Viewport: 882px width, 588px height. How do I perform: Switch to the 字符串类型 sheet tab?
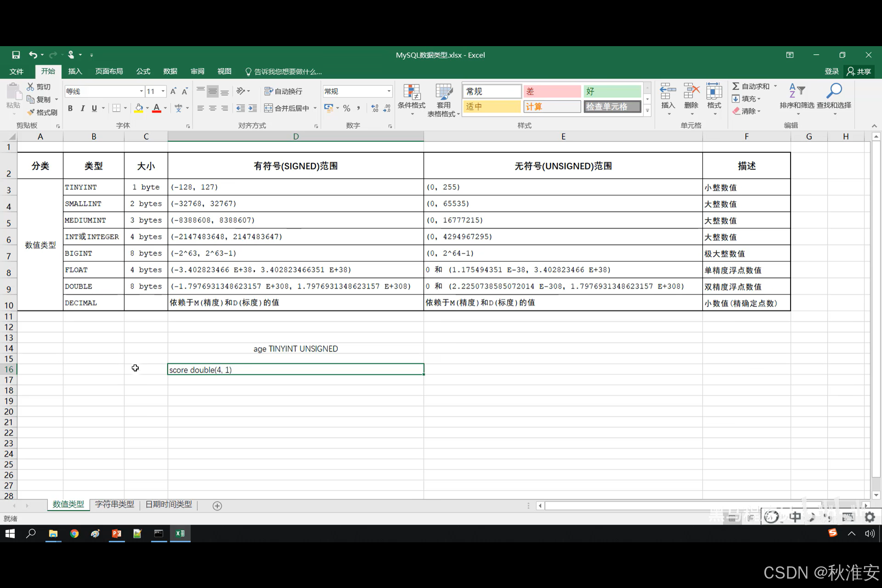click(114, 504)
